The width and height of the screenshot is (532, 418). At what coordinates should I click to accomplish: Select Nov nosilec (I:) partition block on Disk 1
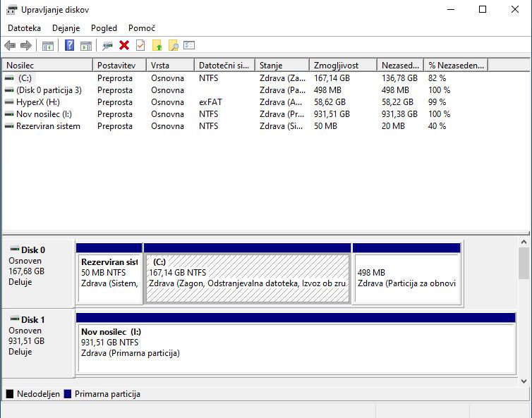click(x=296, y=343)
